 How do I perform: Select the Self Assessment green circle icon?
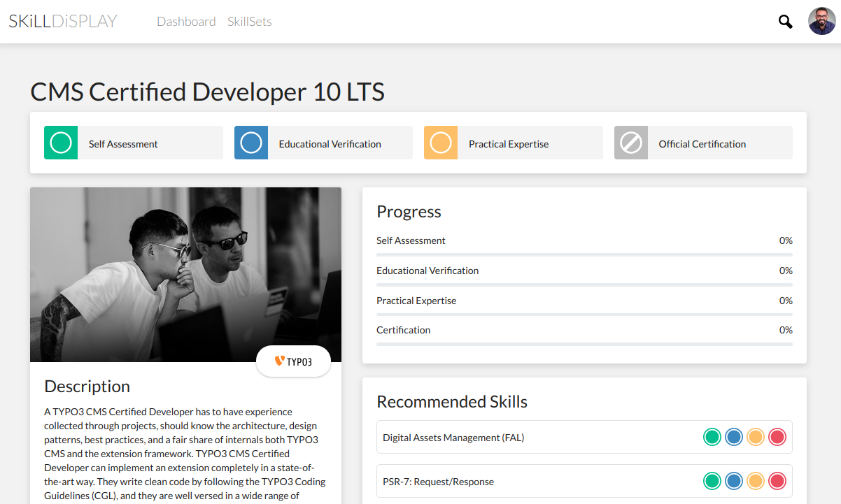click(60, 143)
